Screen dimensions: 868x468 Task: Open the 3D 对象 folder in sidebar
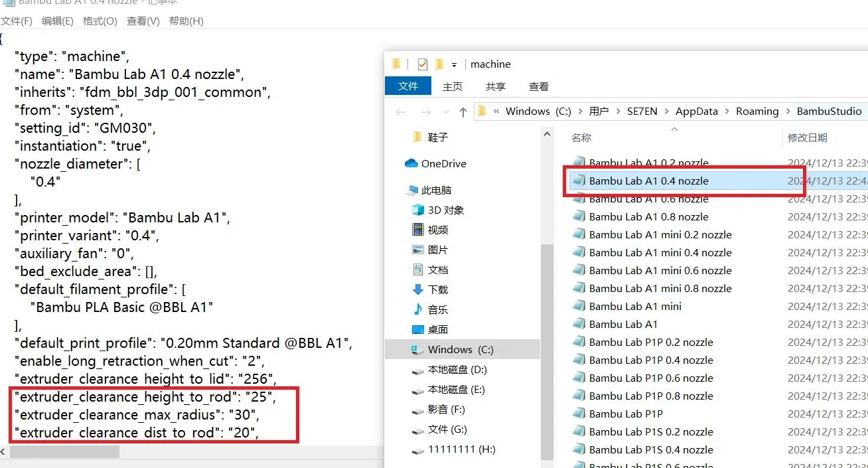tap(438, 210)
